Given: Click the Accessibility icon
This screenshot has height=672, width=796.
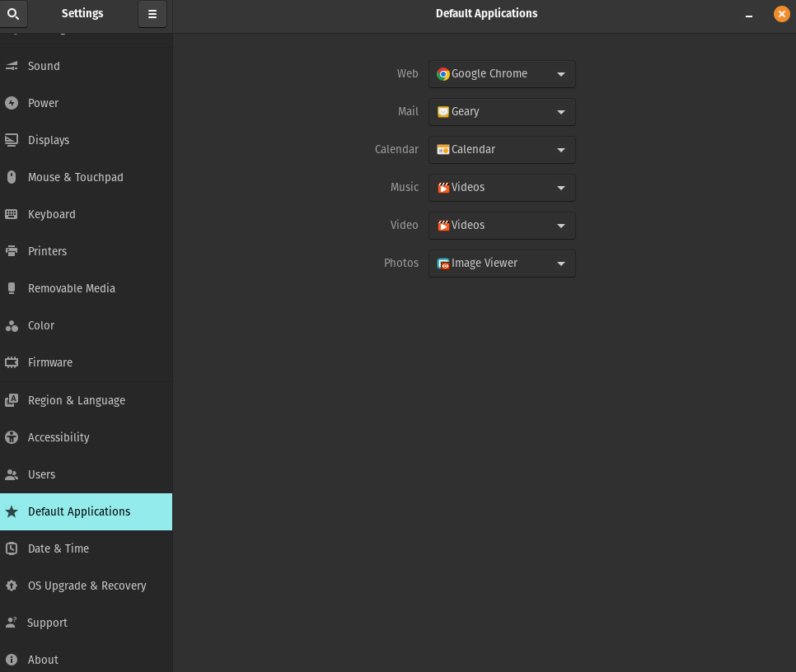Looking at the screenshot, I should coord(12,437).
